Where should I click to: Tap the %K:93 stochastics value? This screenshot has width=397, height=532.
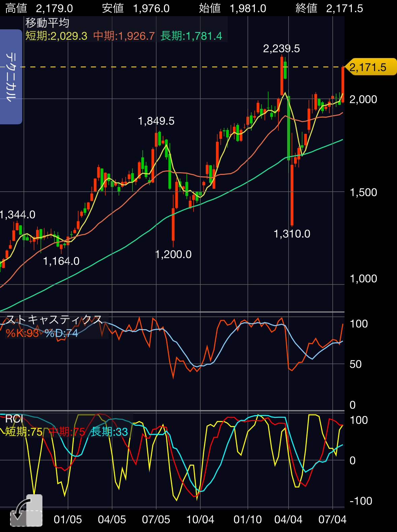[x=22, y=333]
